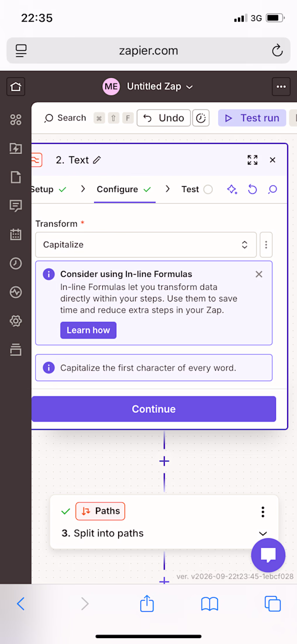Dismiss the In-line Formulas notice
Screen dimensions: 297x644
(259, 275)
